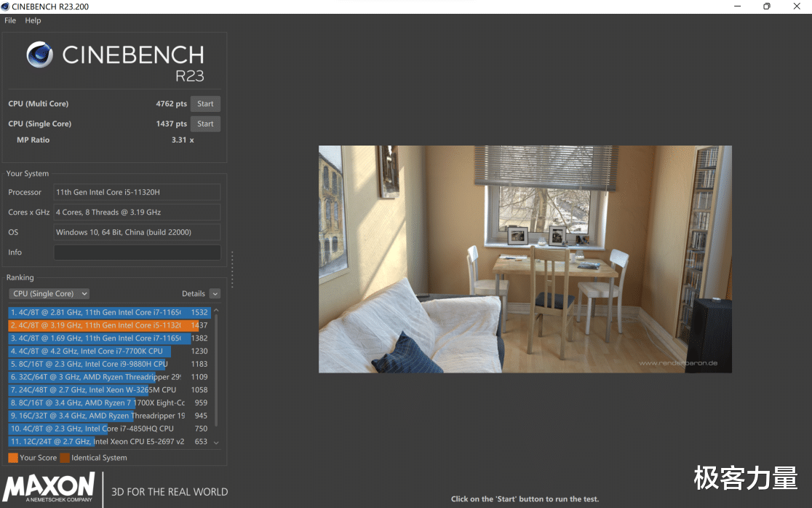Click the Processor name field
Screen dimensions: 812x508
(x=137, y=192)
